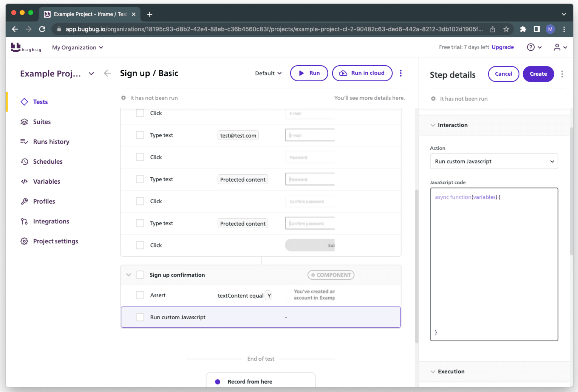The width and height of the screenshot is (578, 392).
Task: Click the Create button
Action: (538, 74)
